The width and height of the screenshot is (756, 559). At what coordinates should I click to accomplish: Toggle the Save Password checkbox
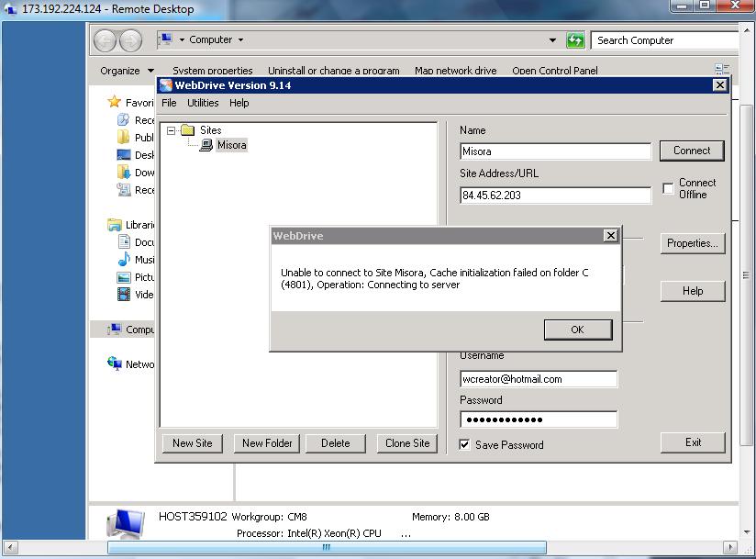464,444
